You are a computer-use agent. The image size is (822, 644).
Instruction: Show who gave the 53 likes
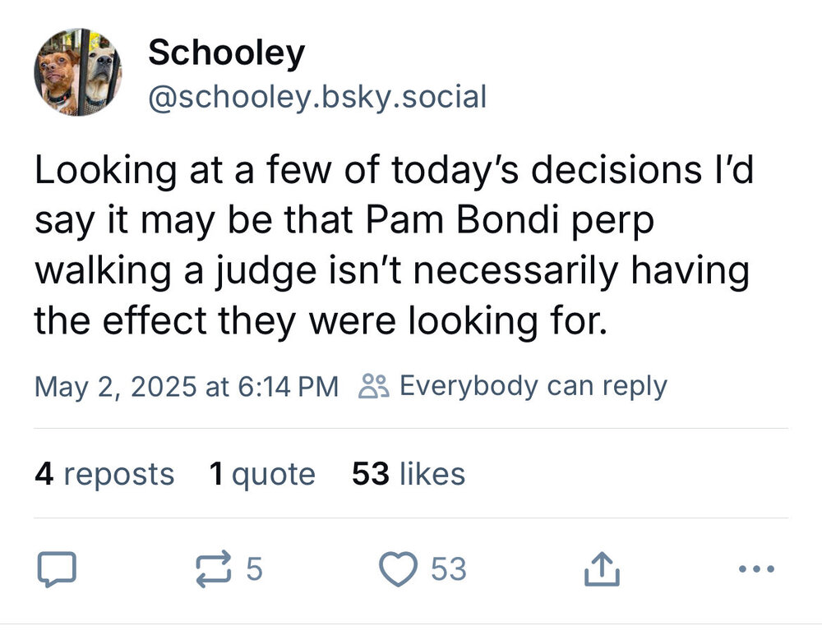(409, 474)
